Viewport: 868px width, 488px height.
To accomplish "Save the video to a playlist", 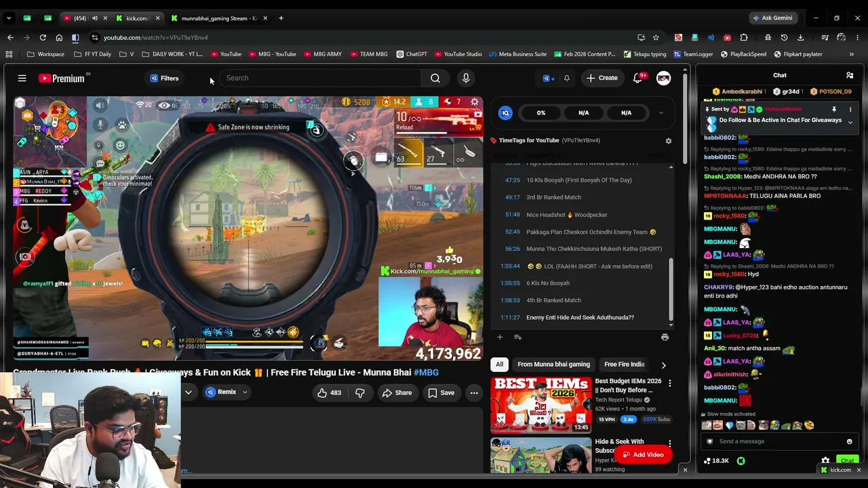I will pyautogui.click(x=441, y=392).
